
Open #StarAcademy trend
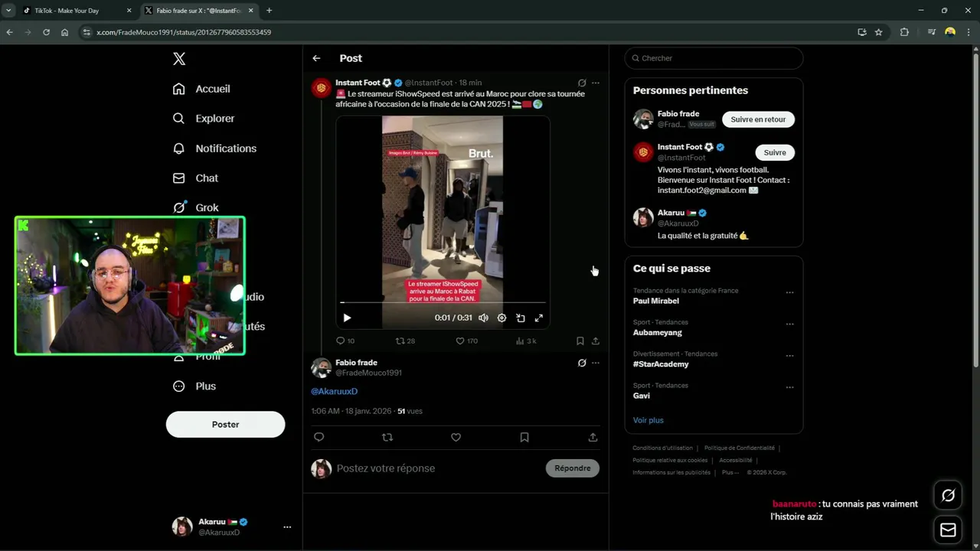click(661, 364)
